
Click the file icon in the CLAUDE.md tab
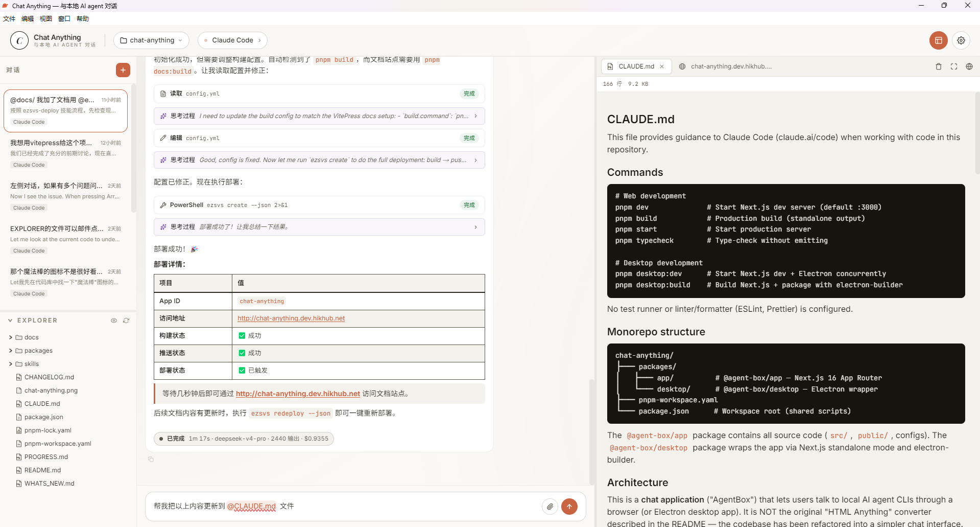point(610,66)
